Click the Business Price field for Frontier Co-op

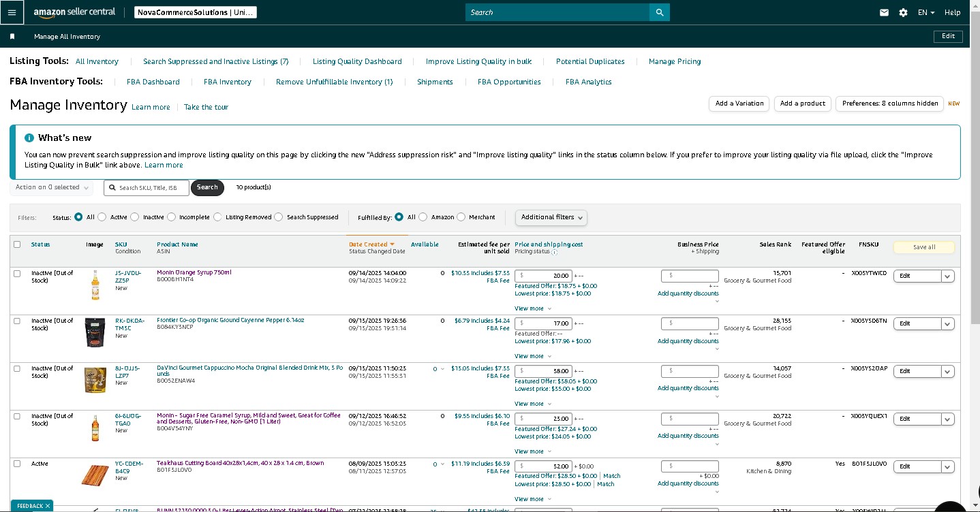click(x=690, y=323)
